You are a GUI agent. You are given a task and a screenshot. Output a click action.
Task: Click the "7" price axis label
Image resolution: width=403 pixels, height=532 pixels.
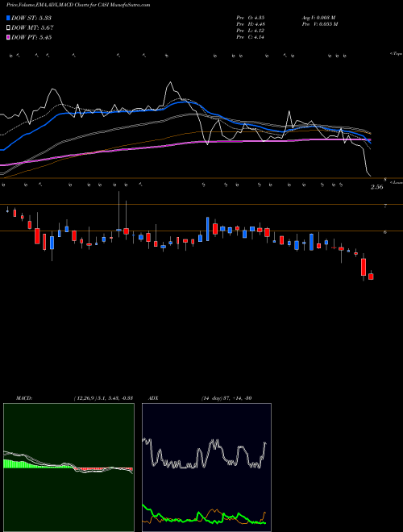tap(385, 206)
